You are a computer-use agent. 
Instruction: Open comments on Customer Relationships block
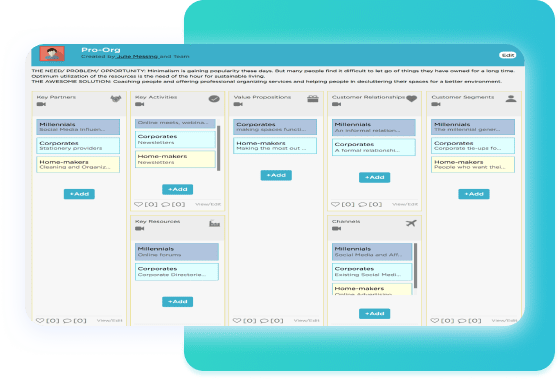coord(363,204)
